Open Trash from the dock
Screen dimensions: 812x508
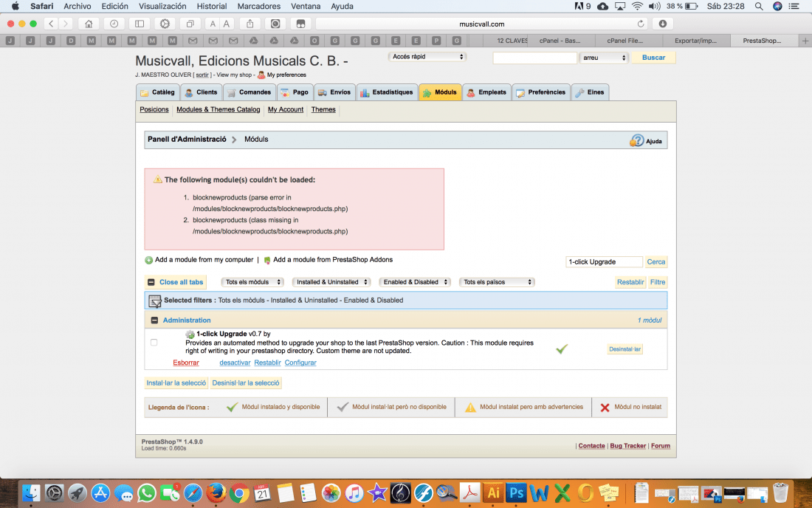780,492
